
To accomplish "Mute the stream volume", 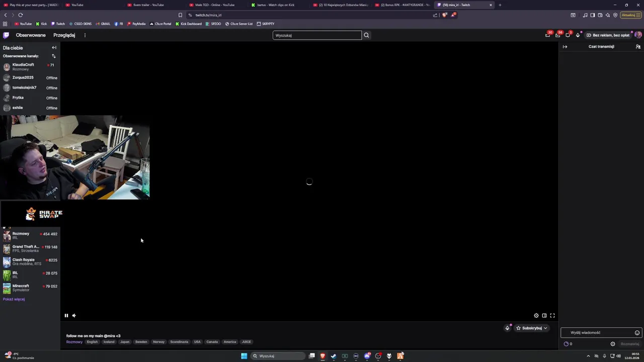I will point(74,316).
